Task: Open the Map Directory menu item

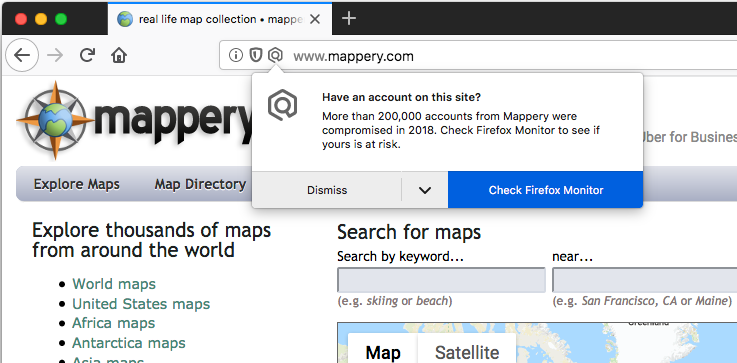Action: (x=200, y=184)
